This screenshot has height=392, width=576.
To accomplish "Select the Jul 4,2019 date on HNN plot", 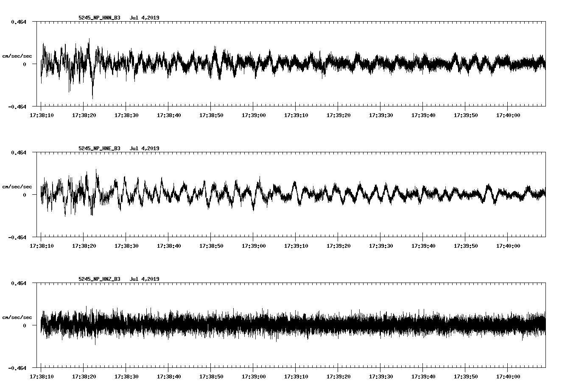I will (145, 18).
